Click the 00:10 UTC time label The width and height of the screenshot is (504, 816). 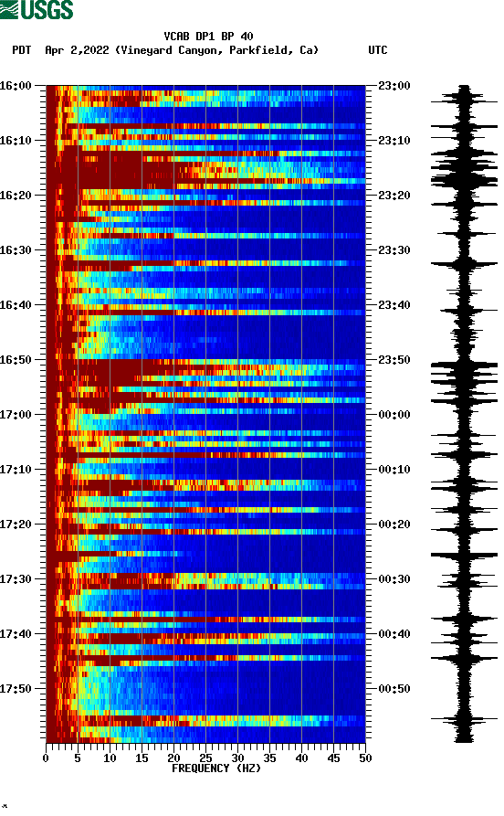pyautogui.click(x=394, y=470)
